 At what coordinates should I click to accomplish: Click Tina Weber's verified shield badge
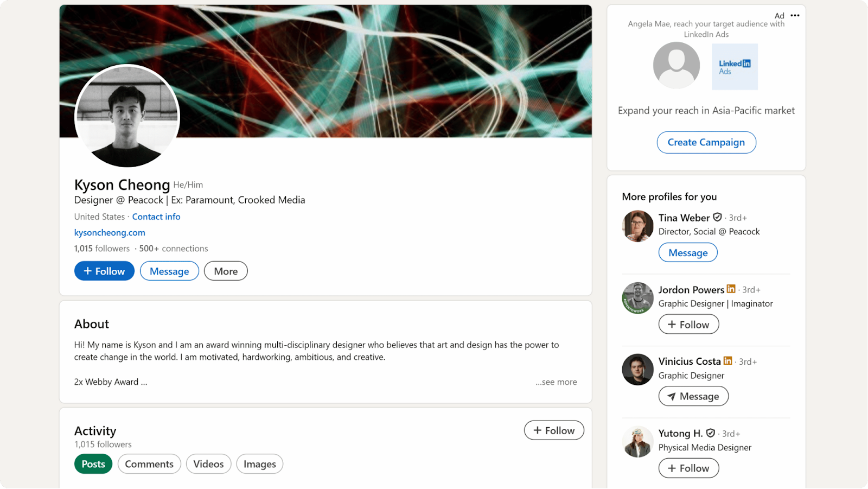717,217
